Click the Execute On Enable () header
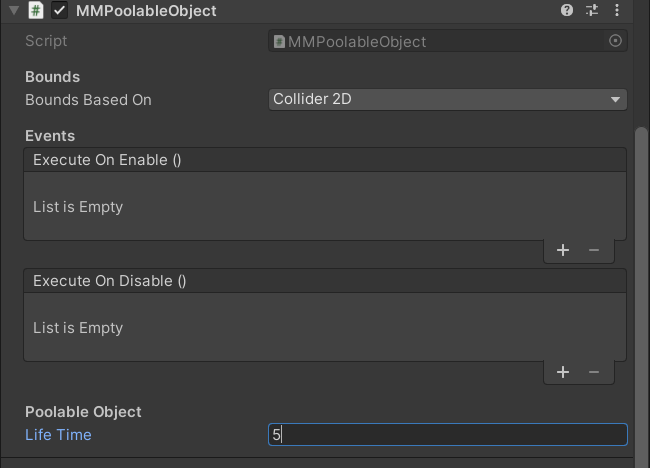The image size is (650, 468). pos(325,160)
